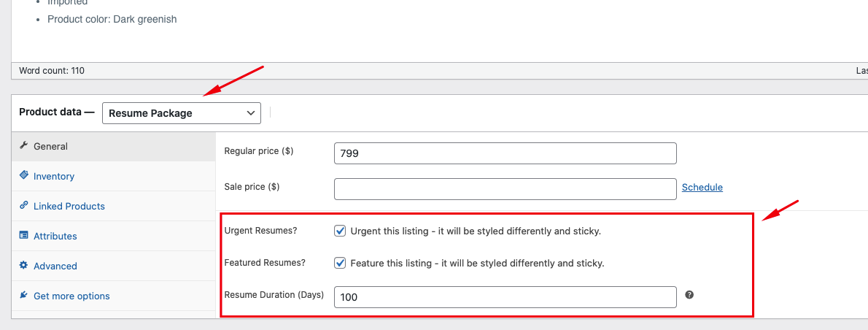Click the gear icon next to Advanced
Screen dimensions: 868x330
(23, 266)
